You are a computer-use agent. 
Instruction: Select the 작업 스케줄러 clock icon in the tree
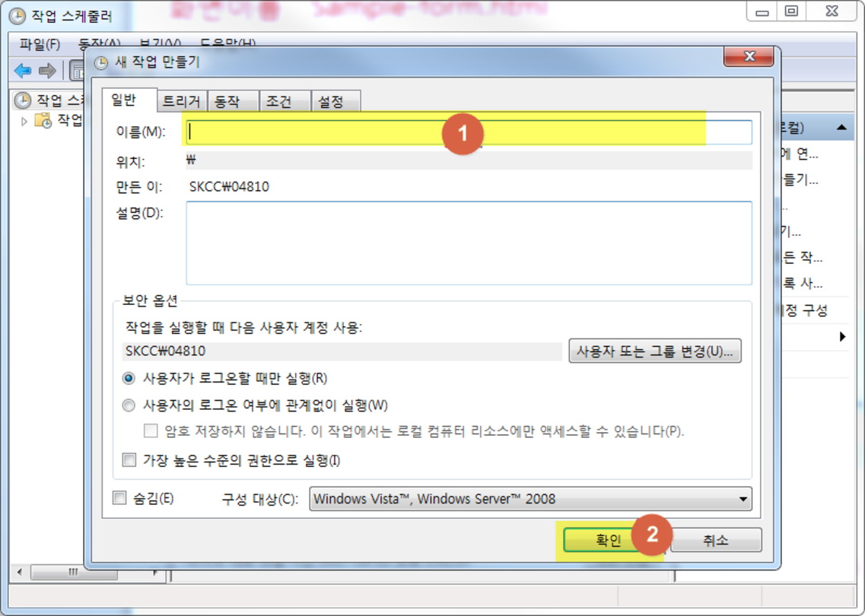[x=23, y=100]
